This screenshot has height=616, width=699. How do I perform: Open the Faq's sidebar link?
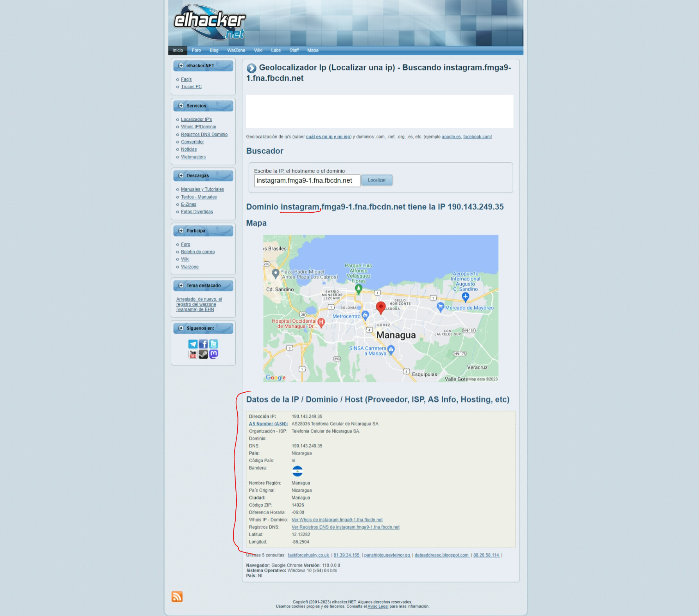186,79
